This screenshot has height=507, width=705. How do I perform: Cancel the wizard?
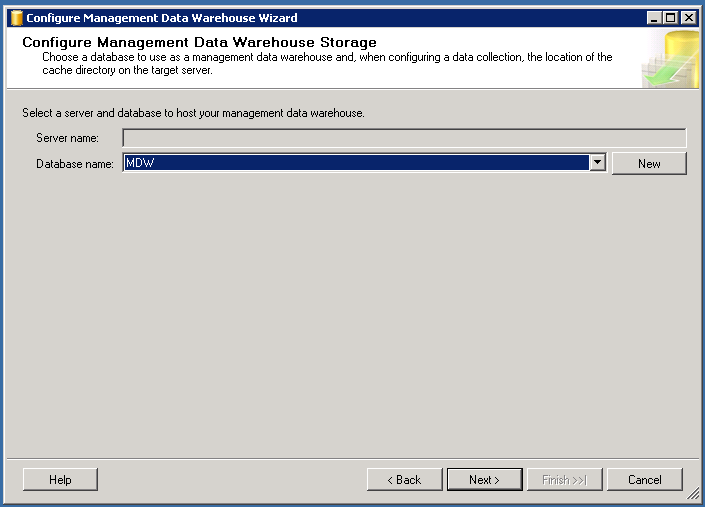(x=644, y=480)
